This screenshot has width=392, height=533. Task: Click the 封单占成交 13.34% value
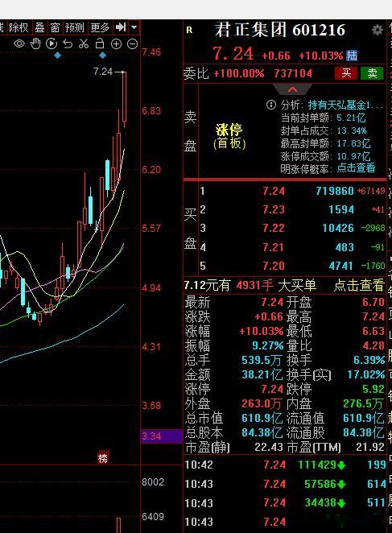click(x=352, y=130)
